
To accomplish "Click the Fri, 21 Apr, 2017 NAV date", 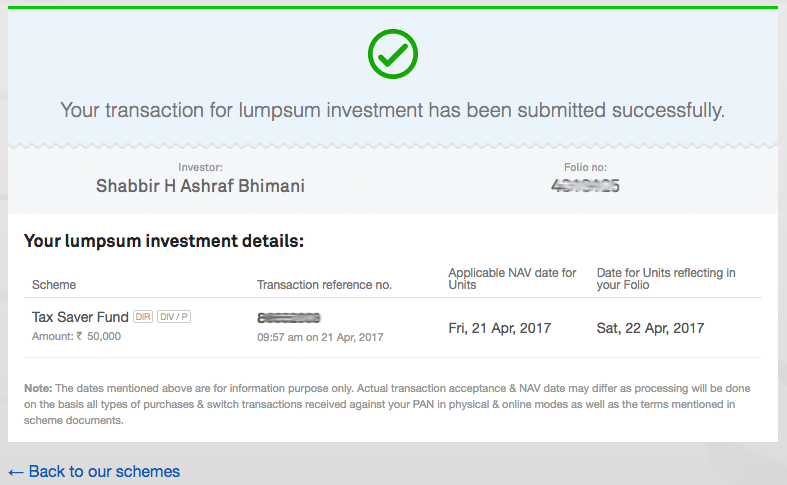I will tap(500, 328).
